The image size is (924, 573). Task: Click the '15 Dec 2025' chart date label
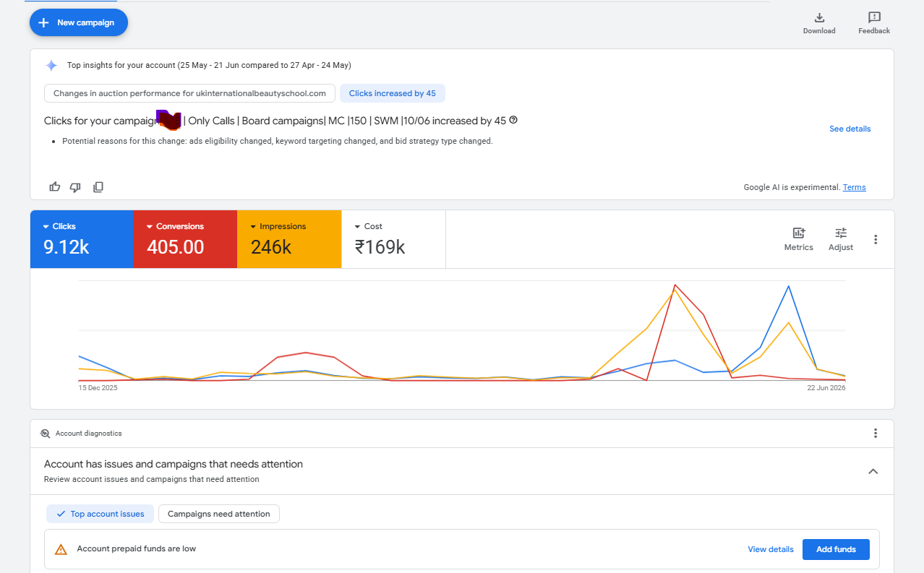(x=98, y=388)
